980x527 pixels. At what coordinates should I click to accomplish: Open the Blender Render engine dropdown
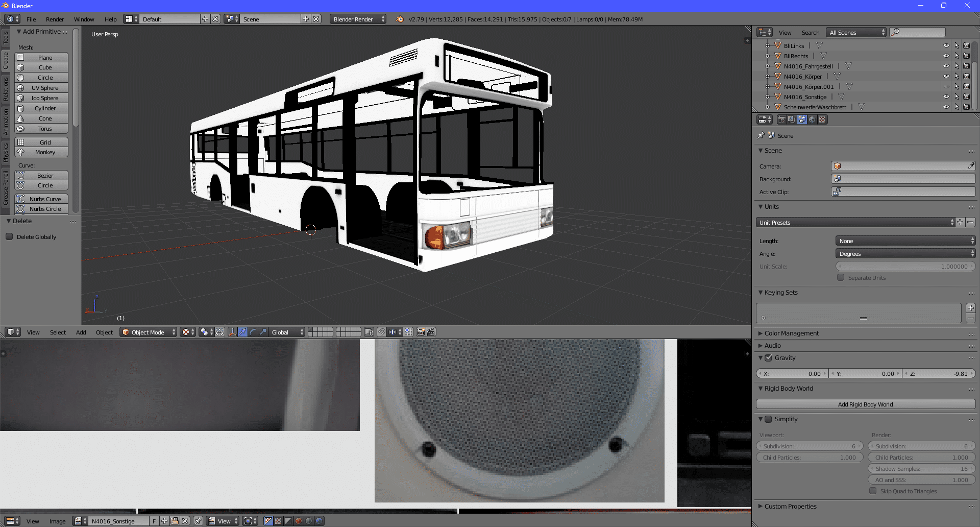pos(358,19)
